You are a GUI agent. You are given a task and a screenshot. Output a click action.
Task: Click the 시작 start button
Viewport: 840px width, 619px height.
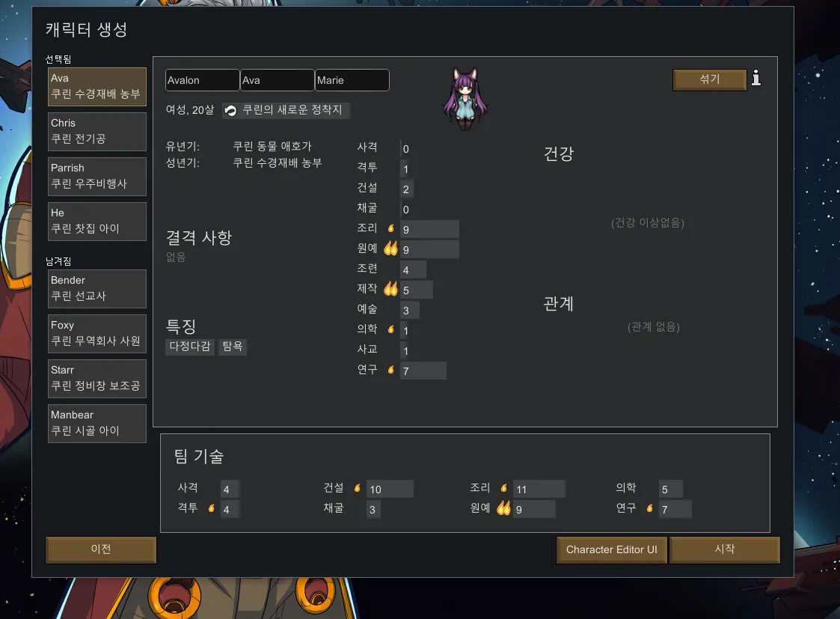pyautogui.click(x=725, y=549)
